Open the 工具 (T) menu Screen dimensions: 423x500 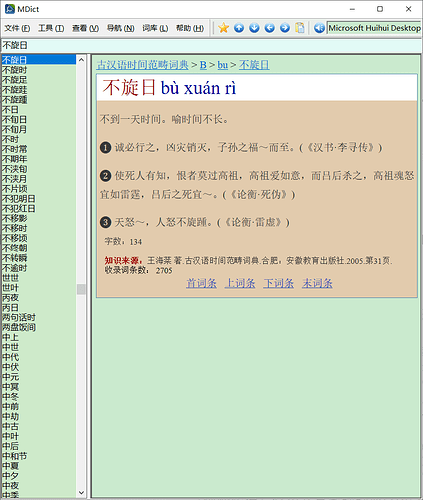(x=51, y=28)
